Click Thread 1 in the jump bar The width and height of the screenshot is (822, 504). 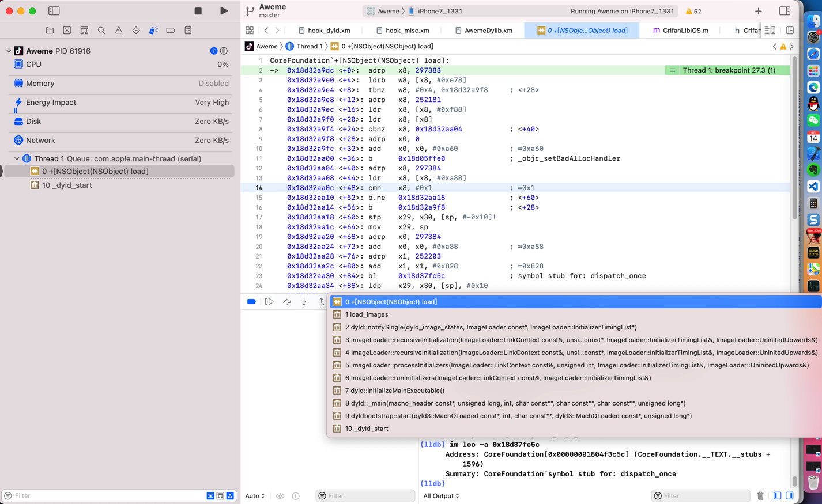click(x=304, y=46)
